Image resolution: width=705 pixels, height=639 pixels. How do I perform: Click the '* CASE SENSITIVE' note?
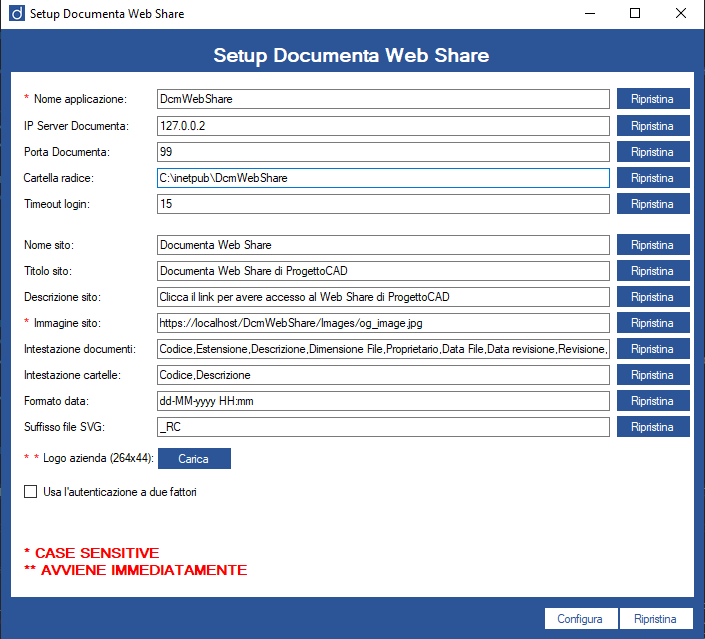(92, 553)
